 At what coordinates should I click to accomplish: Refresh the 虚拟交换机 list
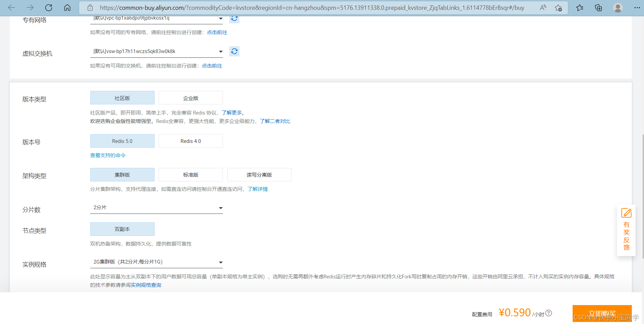click(x=234, y=51)
